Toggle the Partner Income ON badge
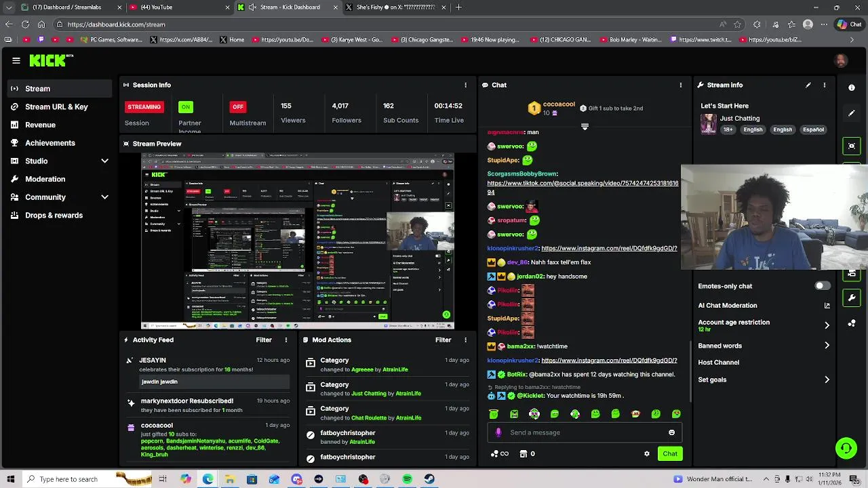 point(186,106)
